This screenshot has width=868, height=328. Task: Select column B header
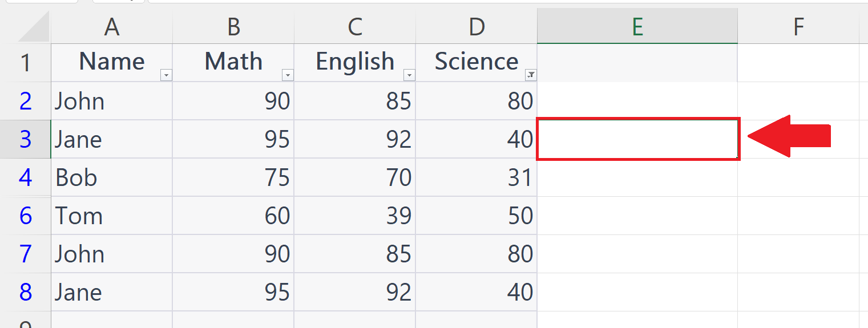[233, 27]
